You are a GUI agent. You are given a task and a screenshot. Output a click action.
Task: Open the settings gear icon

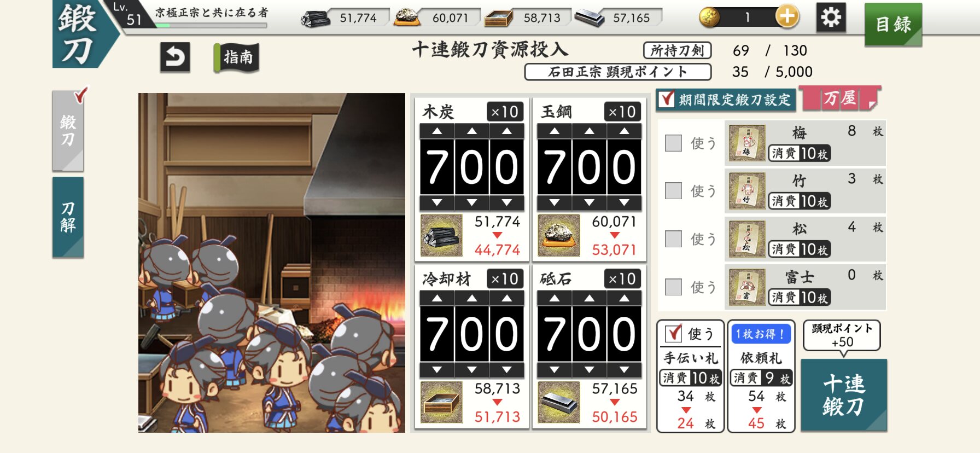click(x=831, y=18)
